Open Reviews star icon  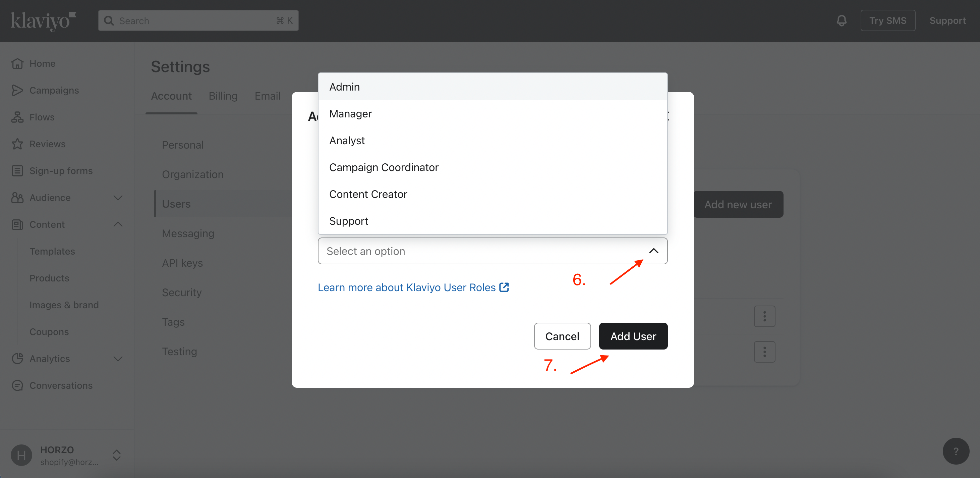tap(17, 144)
